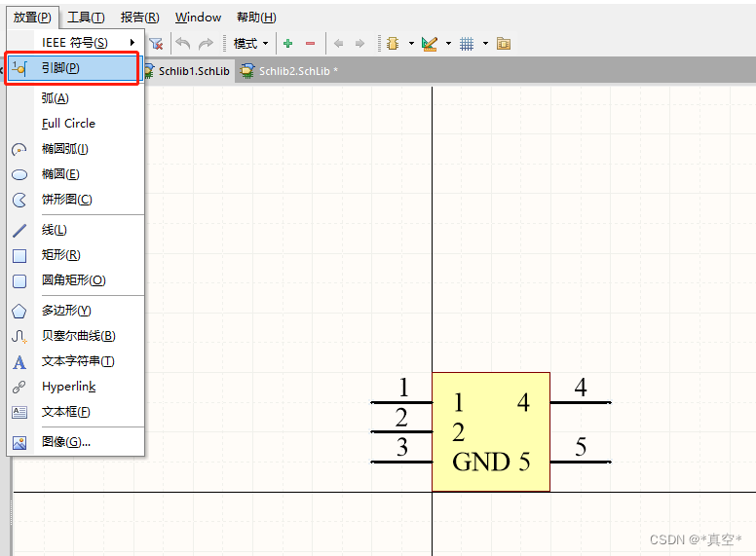Click the green plus add icon
The width and height of the screenshot is (756, 556).
(287, 44)
